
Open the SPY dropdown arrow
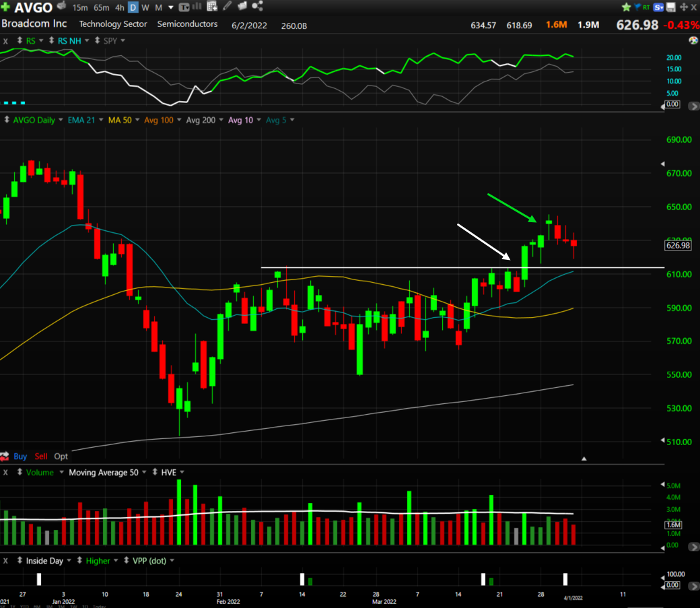[123, 40]
